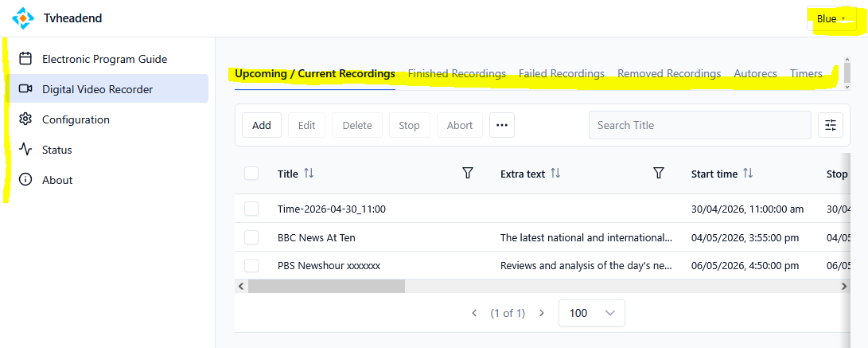Check the PBS Newshour row checkbox
Screen dimensions: 868x348
pos(251,266)
